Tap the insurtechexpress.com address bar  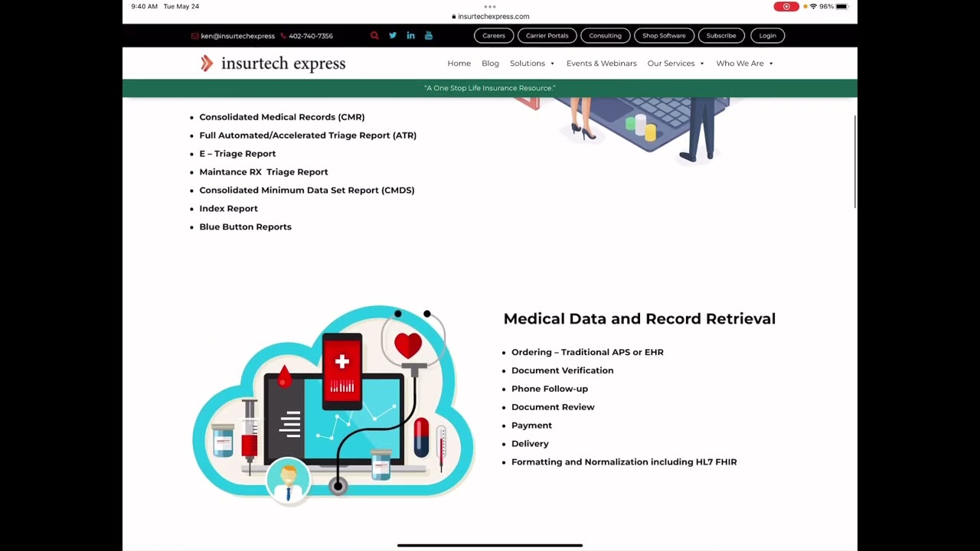[x=490, y=16]
